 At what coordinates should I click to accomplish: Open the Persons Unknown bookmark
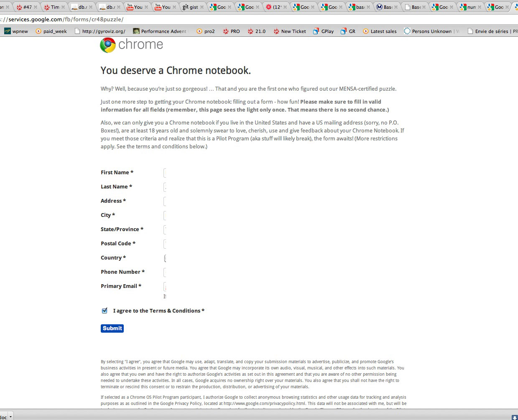point(431,31)
